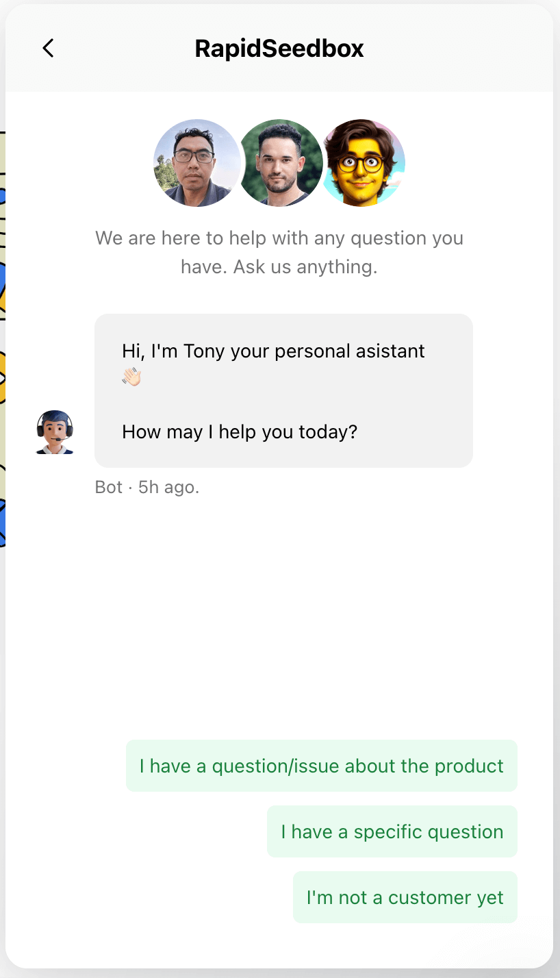Click the first agent avatar with glasses

(195, 163)
